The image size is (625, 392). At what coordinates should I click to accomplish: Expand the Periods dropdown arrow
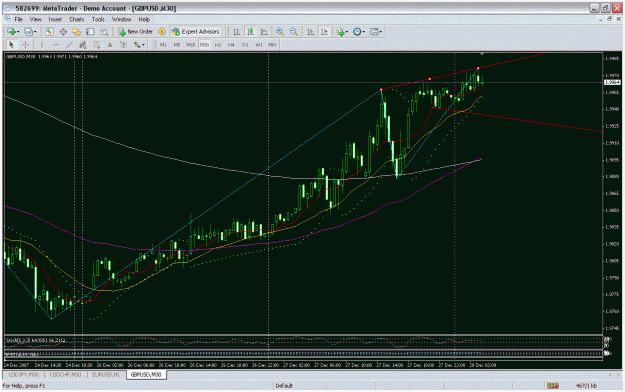[364, 32]
